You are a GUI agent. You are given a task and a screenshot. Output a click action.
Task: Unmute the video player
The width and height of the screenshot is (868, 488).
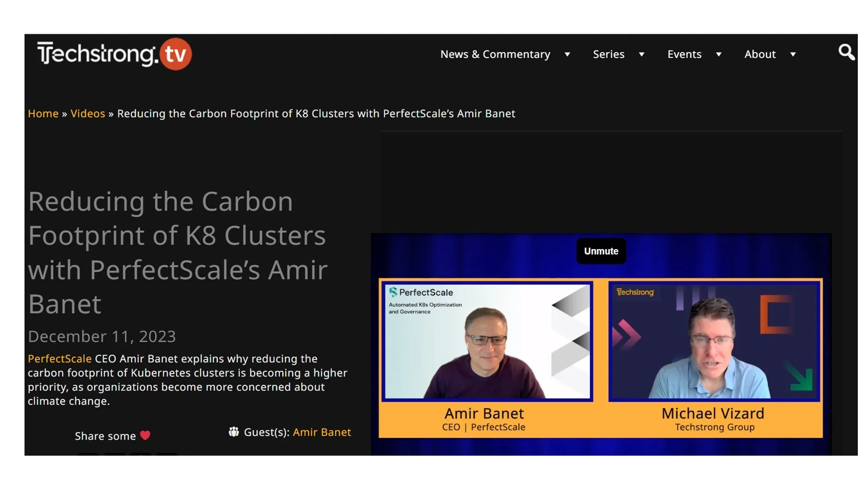601,251
